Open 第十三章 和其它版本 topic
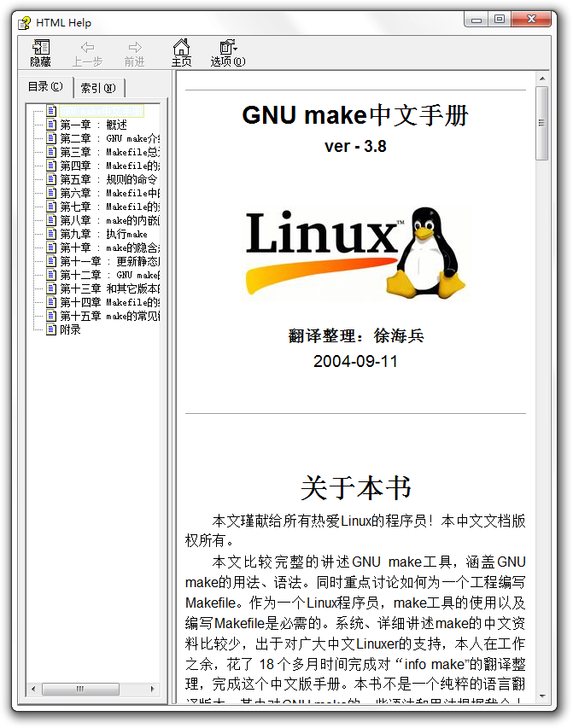The image size is (573, 728). point(109,288)
